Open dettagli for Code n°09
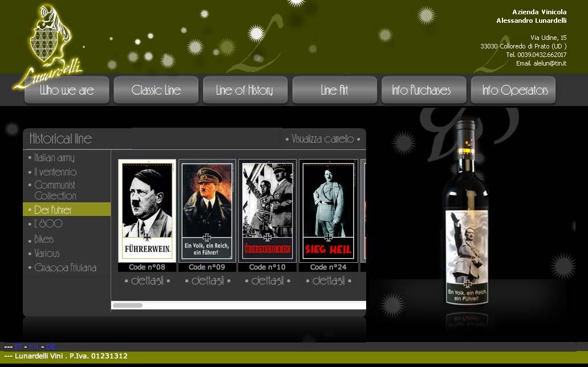588x367 pixels. click(x=208, y=280)
